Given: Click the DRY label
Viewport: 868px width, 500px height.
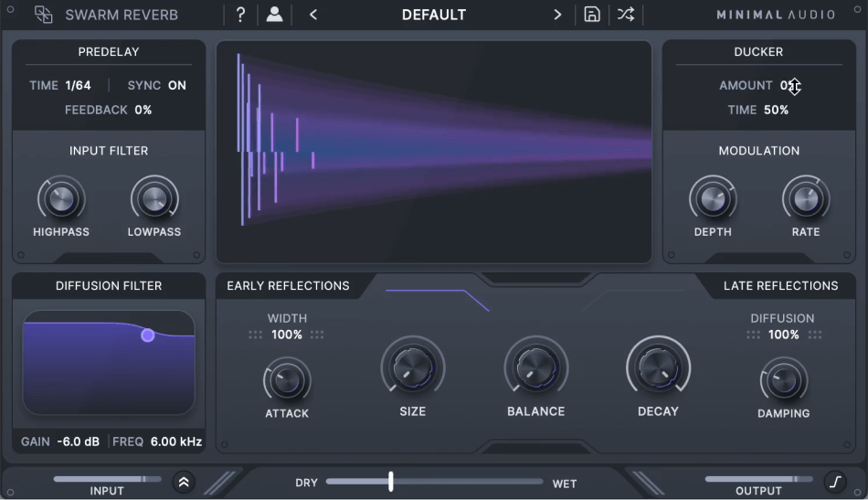Looking at the screenshot, I should click(307, 483).
